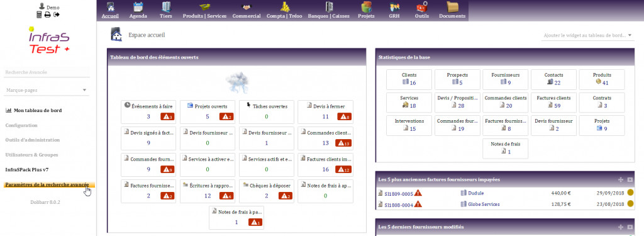Expand the Marque-pages dropdown
Image resolution: width=644 pixels, height=236 pixels.
pyautogui.click(x=47, y=90)
